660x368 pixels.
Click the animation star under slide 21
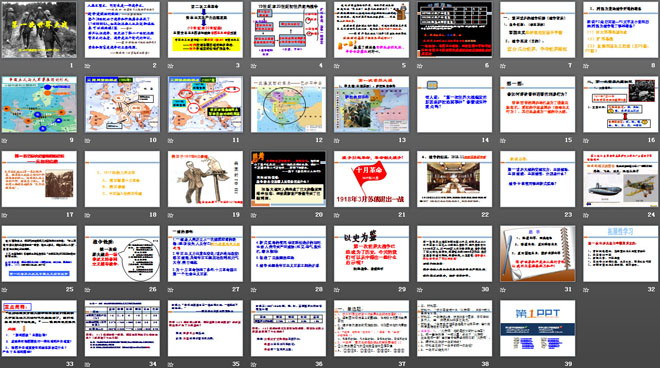[x=337, y=215]
